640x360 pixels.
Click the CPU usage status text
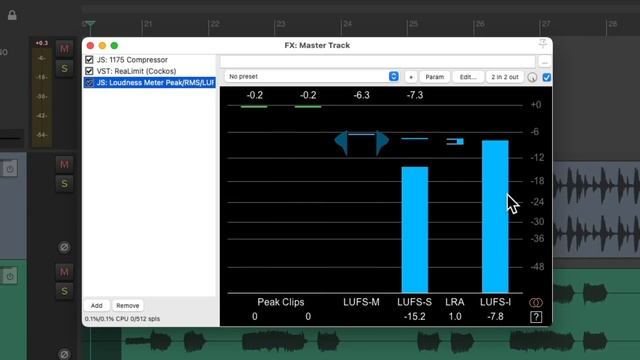[x=122, y=319]
